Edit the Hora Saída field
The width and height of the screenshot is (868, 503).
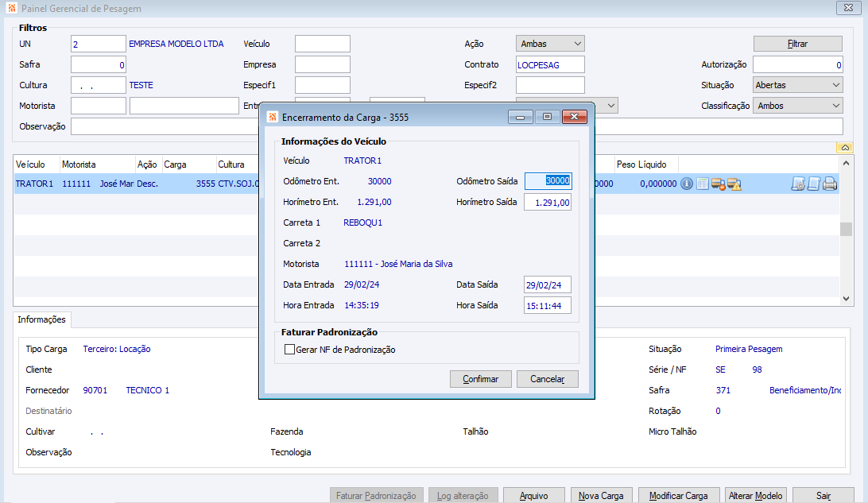click(x=548, y=305)
